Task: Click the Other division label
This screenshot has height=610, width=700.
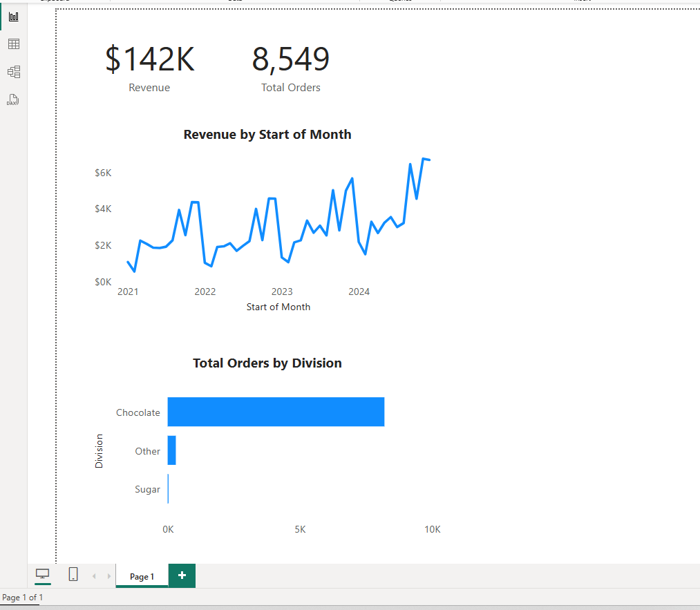Action: (x=147, y=451)
